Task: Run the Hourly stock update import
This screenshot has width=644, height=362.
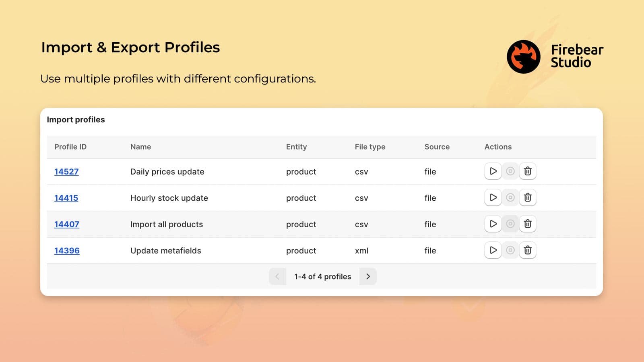Action: tap(493, 198)
